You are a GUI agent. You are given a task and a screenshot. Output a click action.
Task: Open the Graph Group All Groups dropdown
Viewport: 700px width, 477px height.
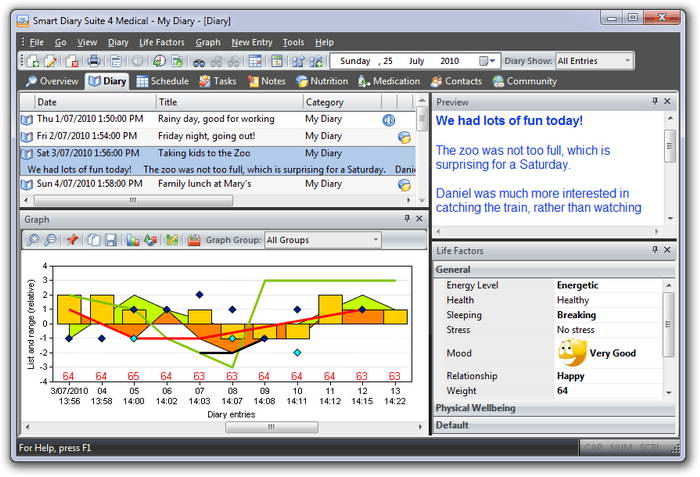click(375, 240)
